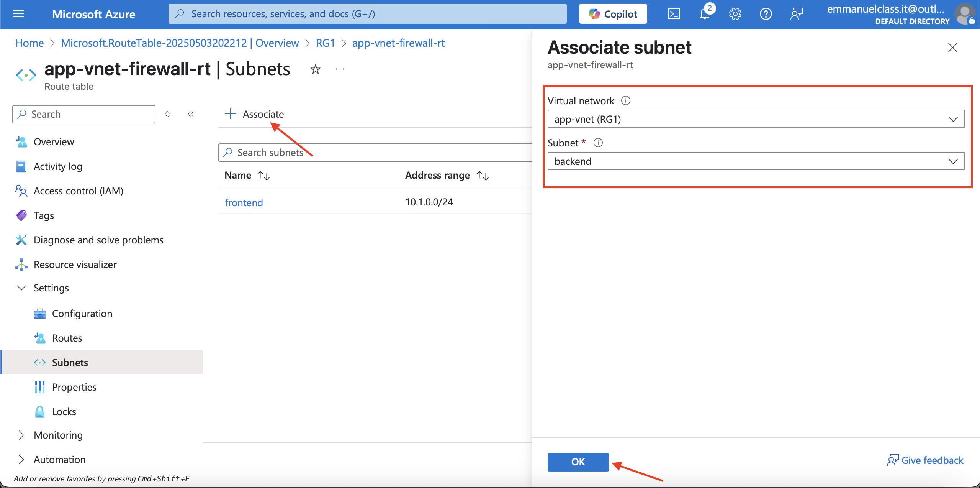Open the Virtual network dropdown
Screen dimensions: 980x488
coord(756,119)
